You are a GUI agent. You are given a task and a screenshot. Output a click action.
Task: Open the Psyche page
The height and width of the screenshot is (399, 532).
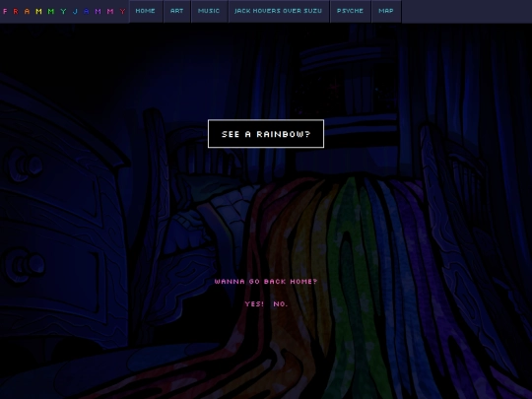tap(350, 11)
